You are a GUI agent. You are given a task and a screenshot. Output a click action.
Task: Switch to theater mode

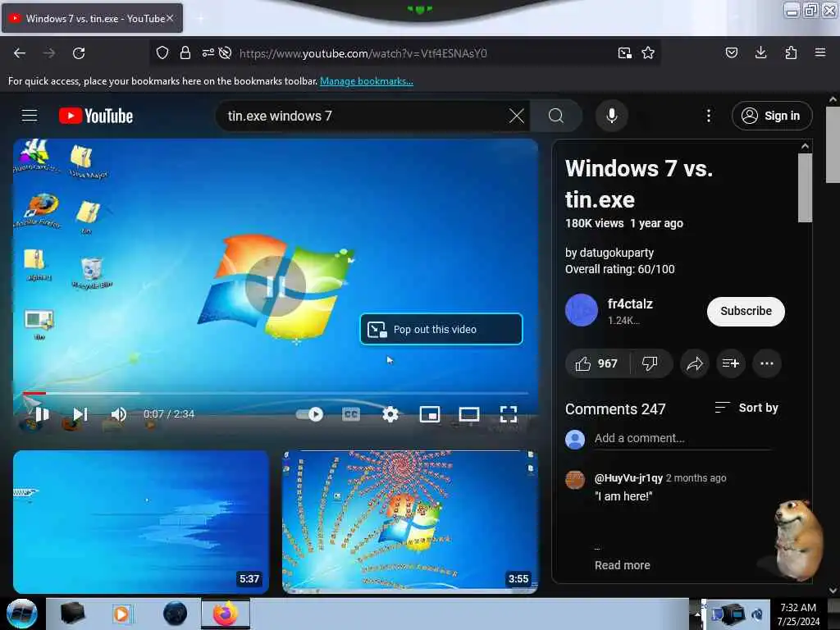469,414
